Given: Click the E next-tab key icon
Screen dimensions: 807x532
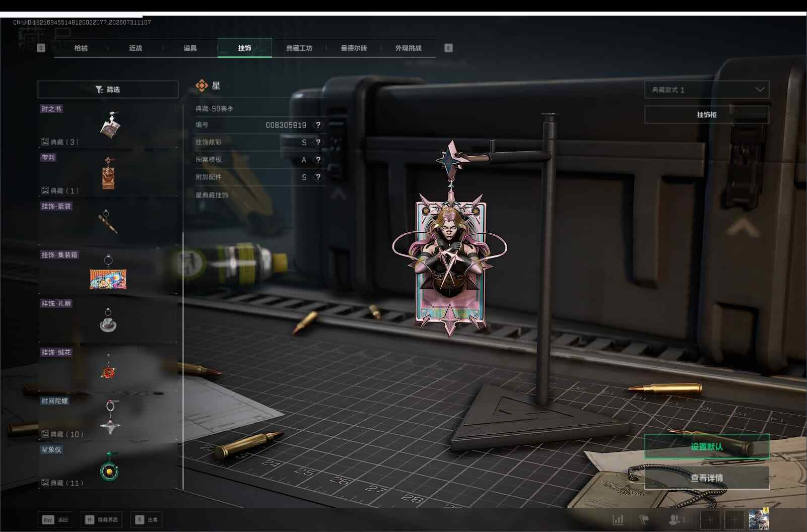Looking at the screenshot, I should (x=448, y=48).
